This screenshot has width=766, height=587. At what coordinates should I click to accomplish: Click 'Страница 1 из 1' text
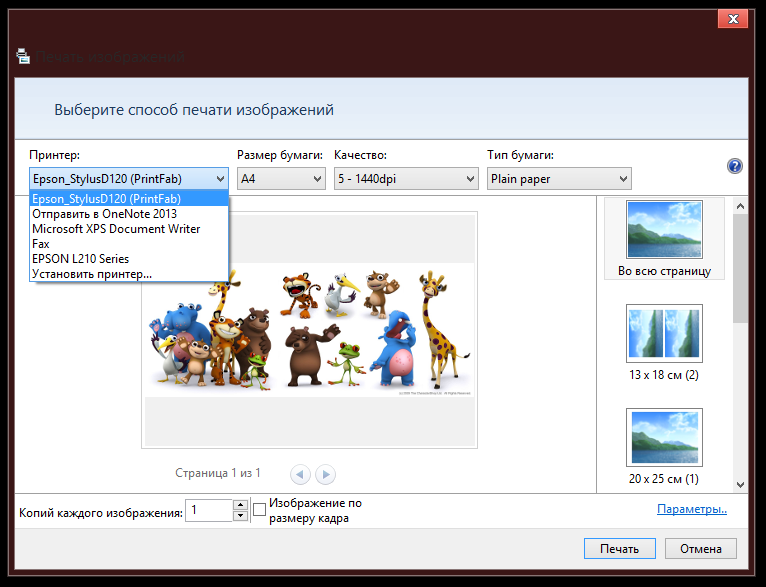pyautogui.click(x=218, y=473)
